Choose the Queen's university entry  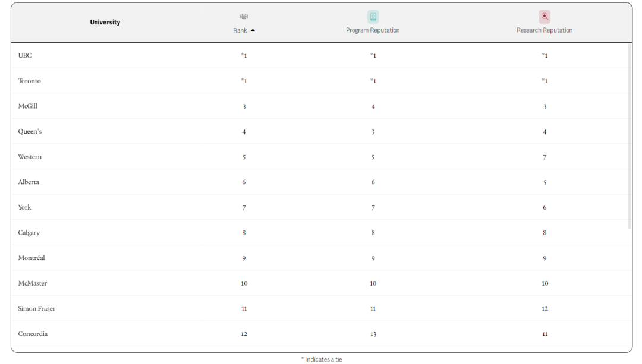(x=30, y=131)
